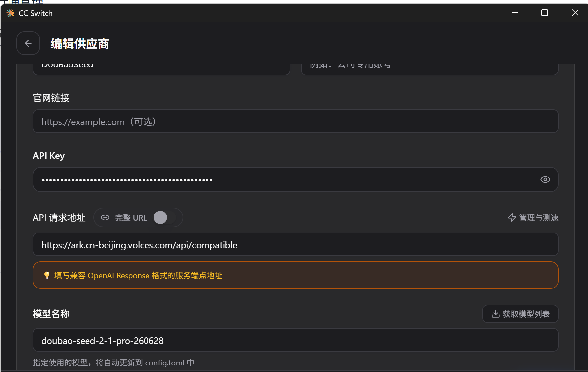Show the API Key with eye icon
This screenshot has width=588, height=372.
click(x=545, y=179)
